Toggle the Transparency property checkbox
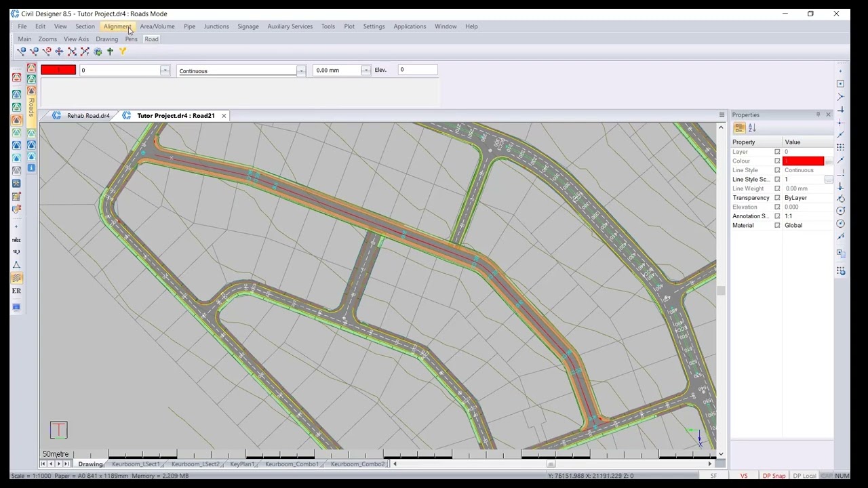 coord(777,198)
